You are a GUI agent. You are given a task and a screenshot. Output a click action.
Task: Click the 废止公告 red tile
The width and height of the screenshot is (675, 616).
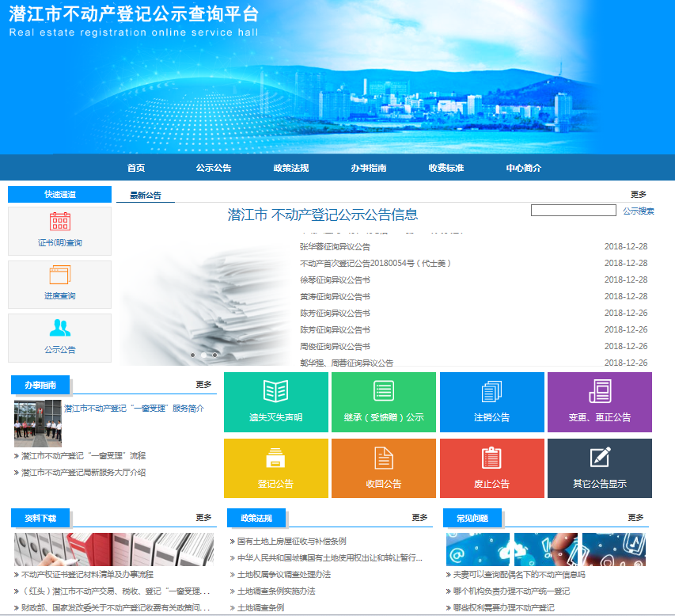(491, 468)
